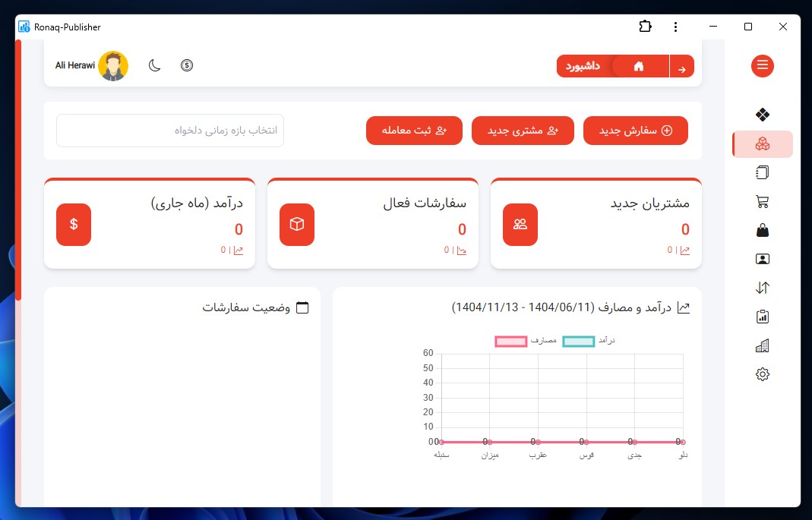Open the custom date range picker
This screenshot has width=812, height=520.
coord(169,130)
